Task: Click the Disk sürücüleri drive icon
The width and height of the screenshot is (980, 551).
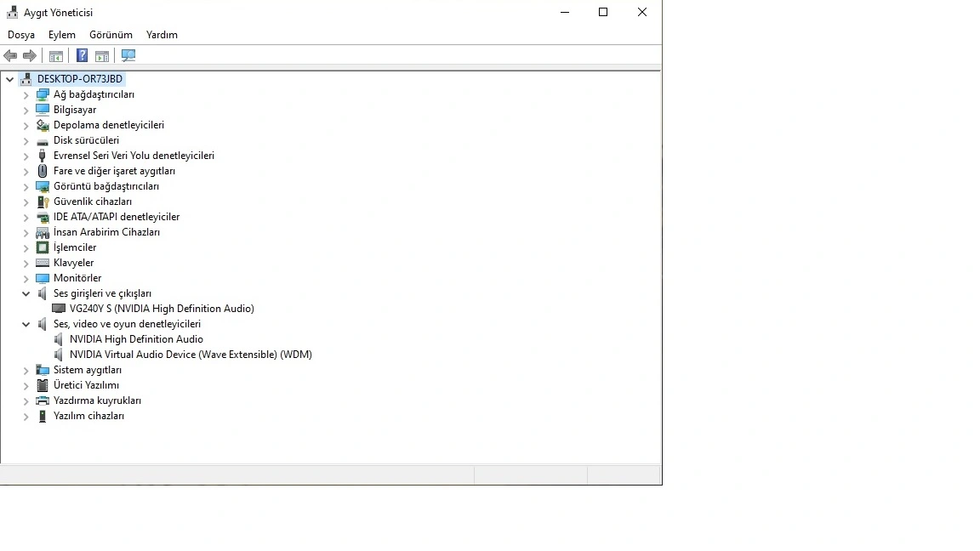Action: [x=43, y=140]
